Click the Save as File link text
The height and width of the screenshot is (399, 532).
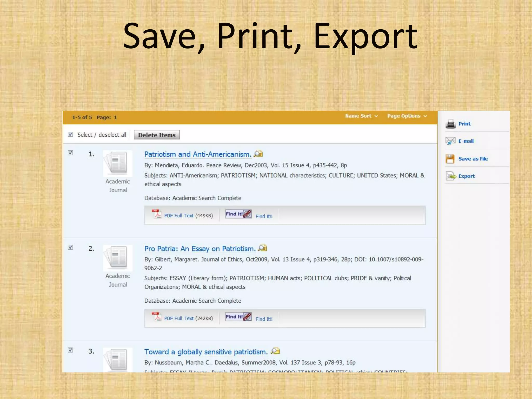click(473, 159)
